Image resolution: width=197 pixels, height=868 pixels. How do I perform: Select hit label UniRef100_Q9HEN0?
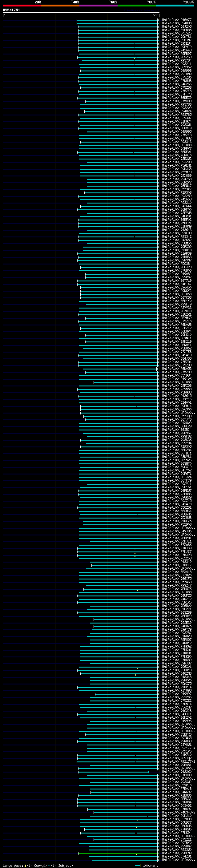tap(177, 853)
